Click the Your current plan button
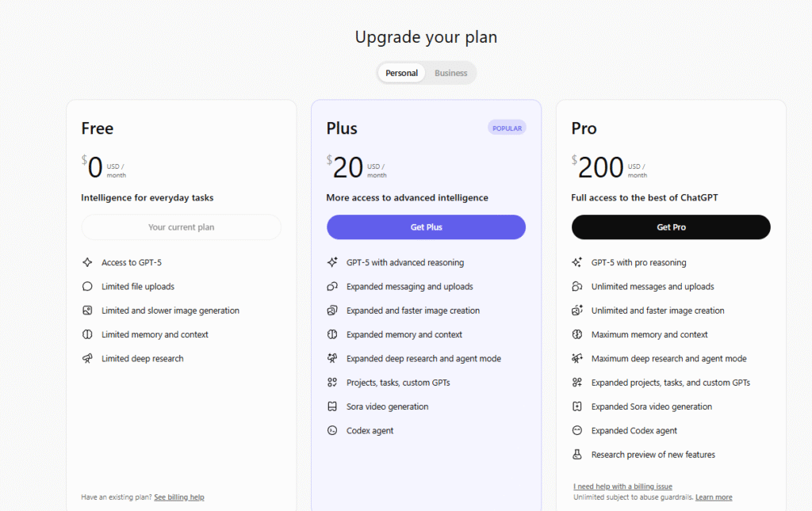812x511 pixels. pyautogui.click(x=181, y=227)
